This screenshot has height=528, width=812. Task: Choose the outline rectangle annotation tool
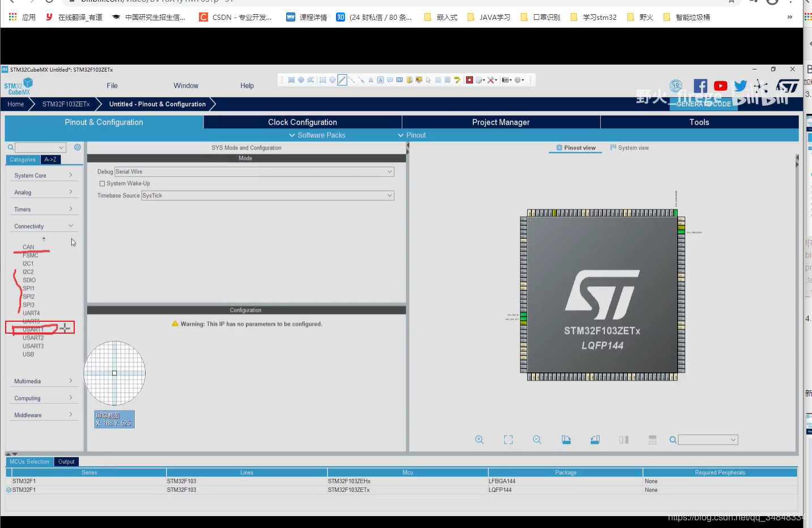coord(322,80)
